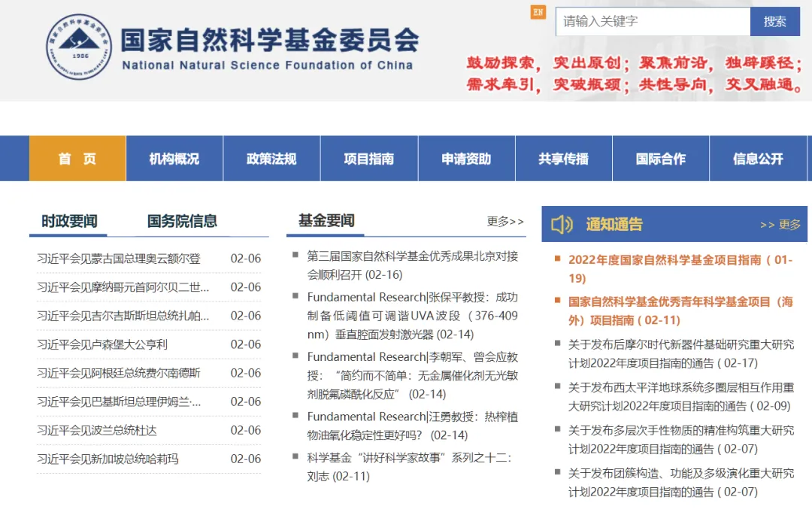Click 02-06 date in 波兰总统杜达 row
812x509 pixels.
pos(245,430)
